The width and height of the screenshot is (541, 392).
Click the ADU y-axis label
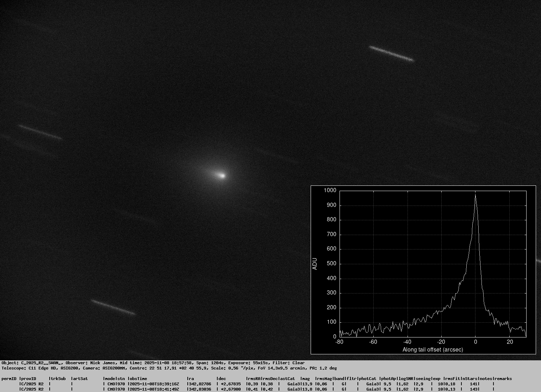pyautogui.click(x=315, y=264)
